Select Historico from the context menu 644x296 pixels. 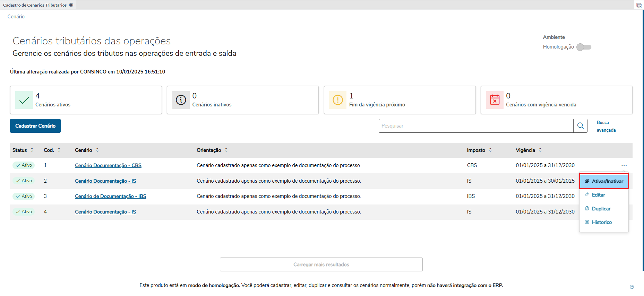pyautogui.click(x=602, y=222)
